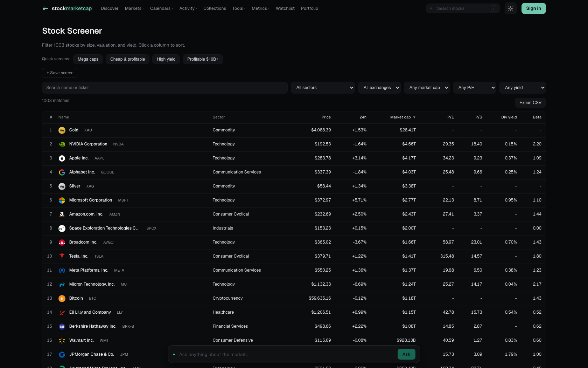588x368 pixels.
Task: Expand the All sectors dropdown
Action: point(323,88)
